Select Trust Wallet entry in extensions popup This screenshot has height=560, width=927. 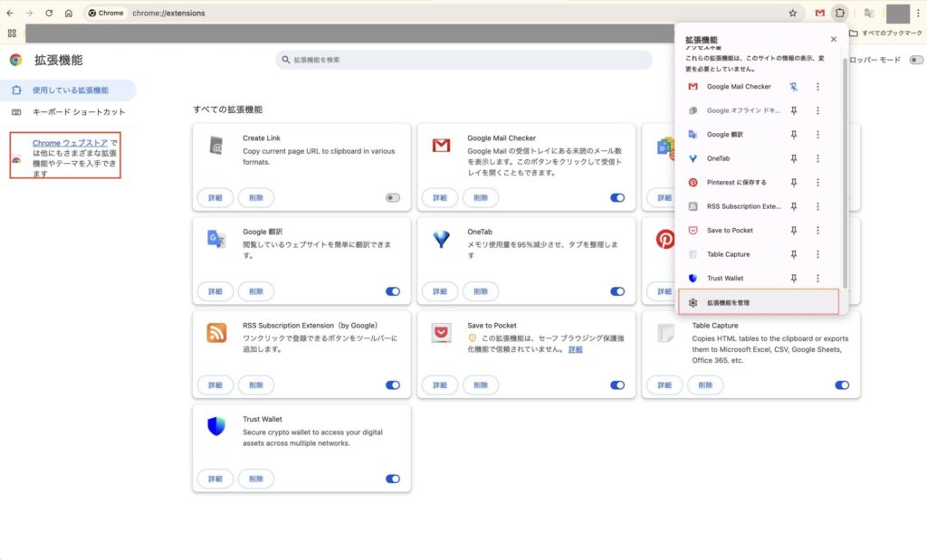[725, 279]
